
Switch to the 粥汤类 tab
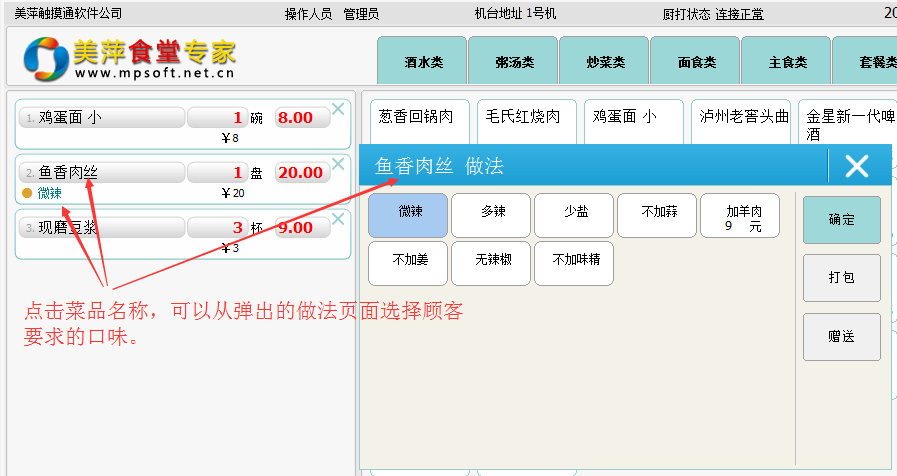pos(514,62)
